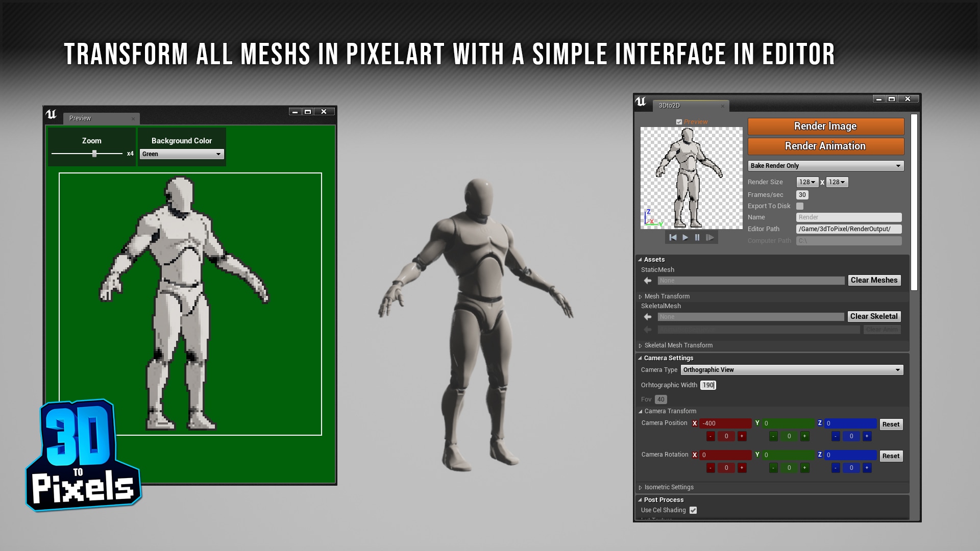Screen dimensions: 980x551
Task: Drag the Zoom slider in Preview panel
Action: [94, 154]
